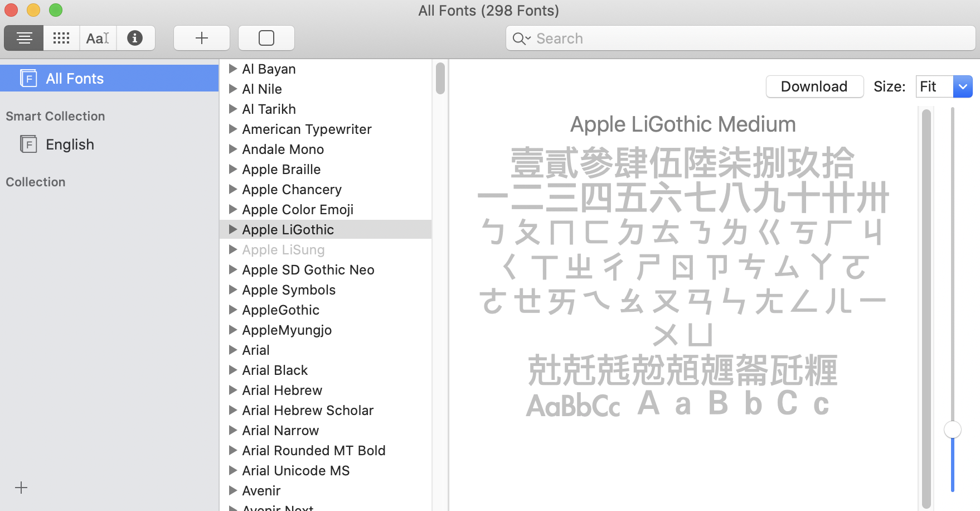Select AppleGothic font
Viewport: 980px width, 511px height.
click(x=280, y=310)
